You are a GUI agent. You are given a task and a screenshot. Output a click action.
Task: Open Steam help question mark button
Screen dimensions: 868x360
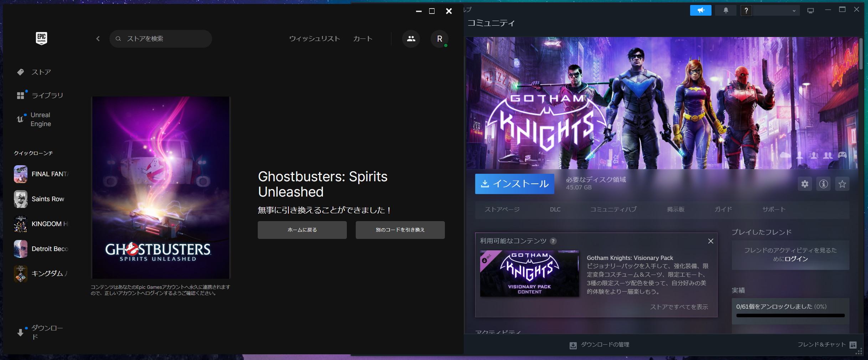(x=746, y=10)
